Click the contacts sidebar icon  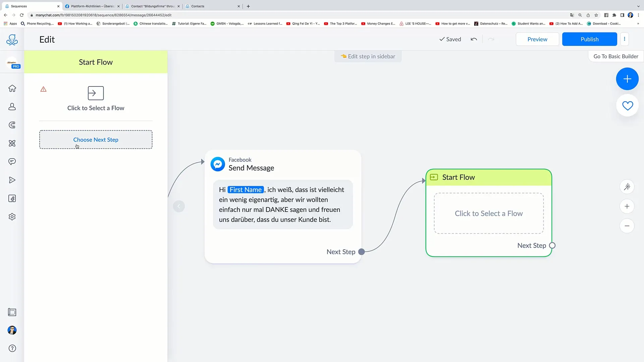tap(12, 107)
